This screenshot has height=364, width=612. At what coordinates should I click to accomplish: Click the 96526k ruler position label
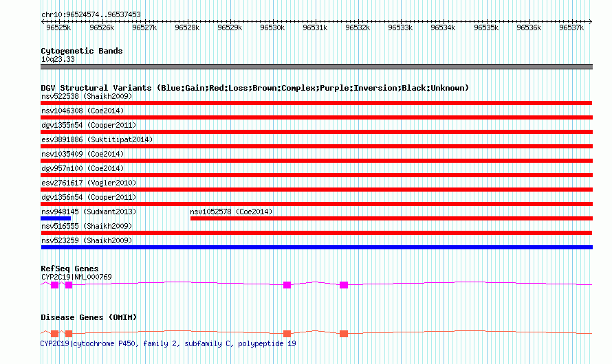102,27
